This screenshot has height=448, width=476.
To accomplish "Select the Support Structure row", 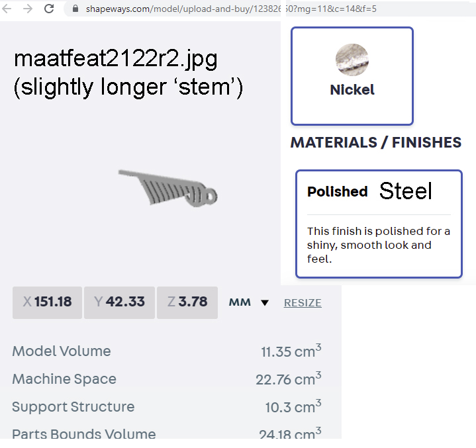I will pos(167,407).
